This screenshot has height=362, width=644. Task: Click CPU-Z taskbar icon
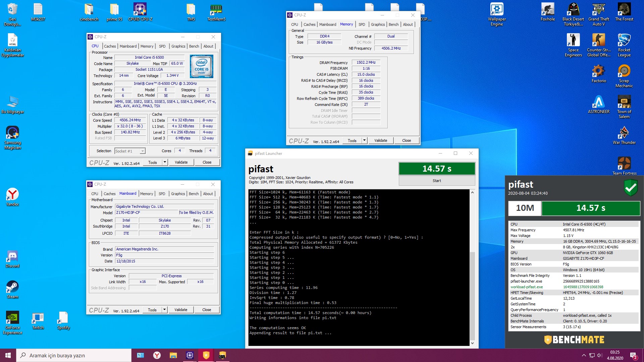190,355
